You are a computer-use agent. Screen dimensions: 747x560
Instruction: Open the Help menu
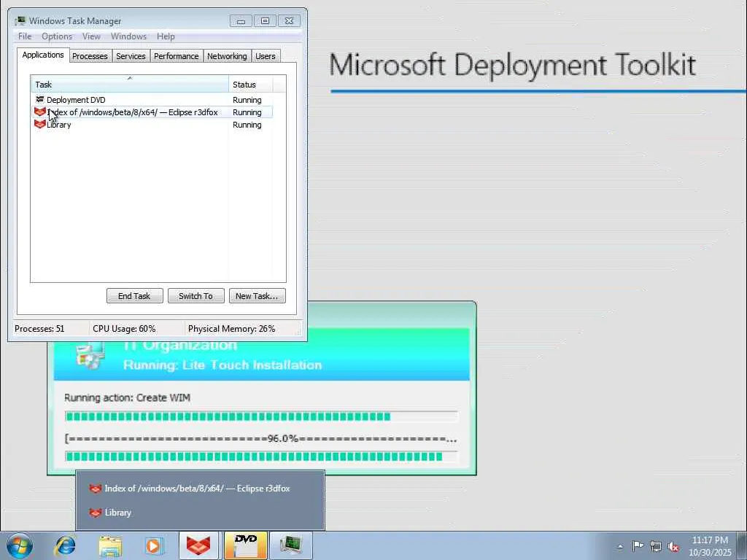(x=166, y=36)
